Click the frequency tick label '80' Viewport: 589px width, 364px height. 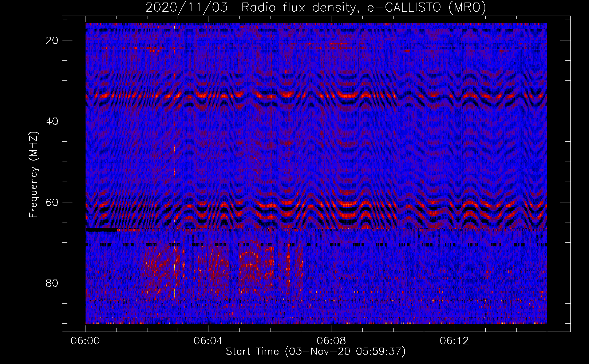pyautogui.click(x=52, y=283)
